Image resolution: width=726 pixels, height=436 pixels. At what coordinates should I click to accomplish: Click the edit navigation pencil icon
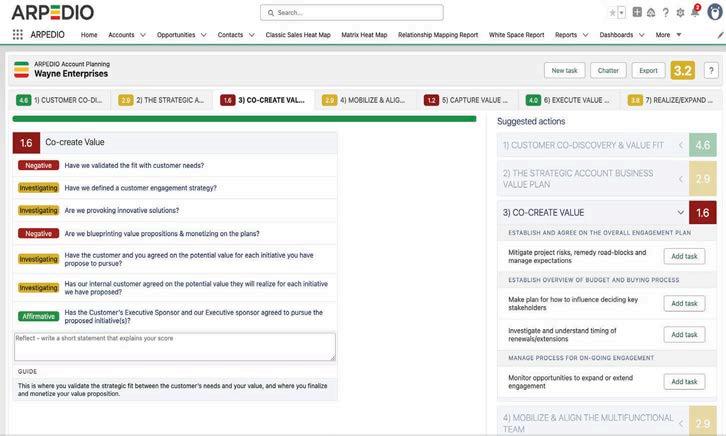[720, 35]
